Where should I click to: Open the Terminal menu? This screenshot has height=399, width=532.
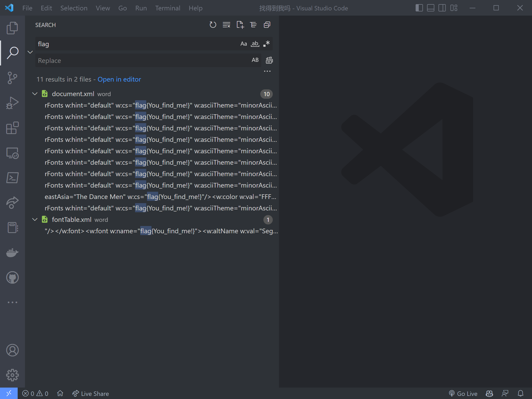pyautogui.click(x=168, y=8)
